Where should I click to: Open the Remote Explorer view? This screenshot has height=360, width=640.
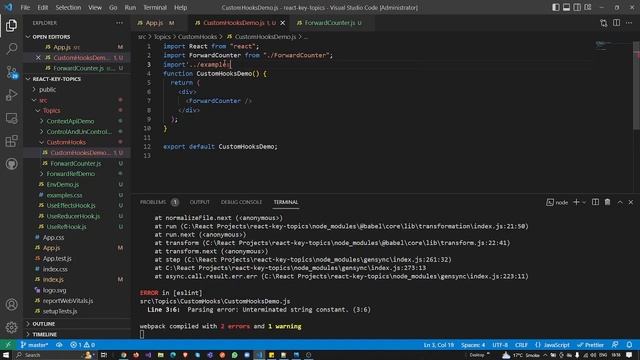click(x=11, y=118)
